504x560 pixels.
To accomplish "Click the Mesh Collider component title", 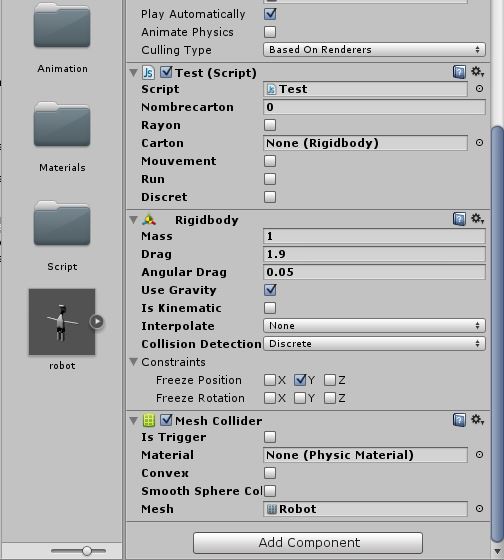I will click(219, 421).
